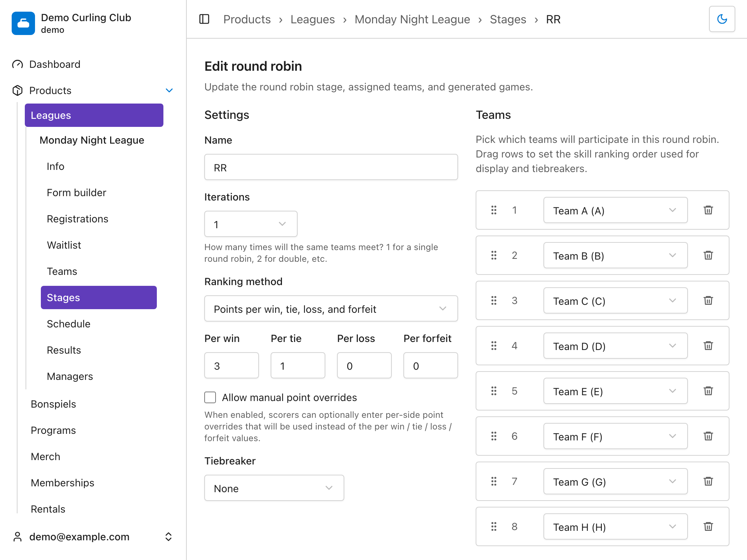Toggle the sidebar panel icon
Image resolution: width=747 pixels, height=560 pixels.
pyautogui.click(x=204, y=19)
